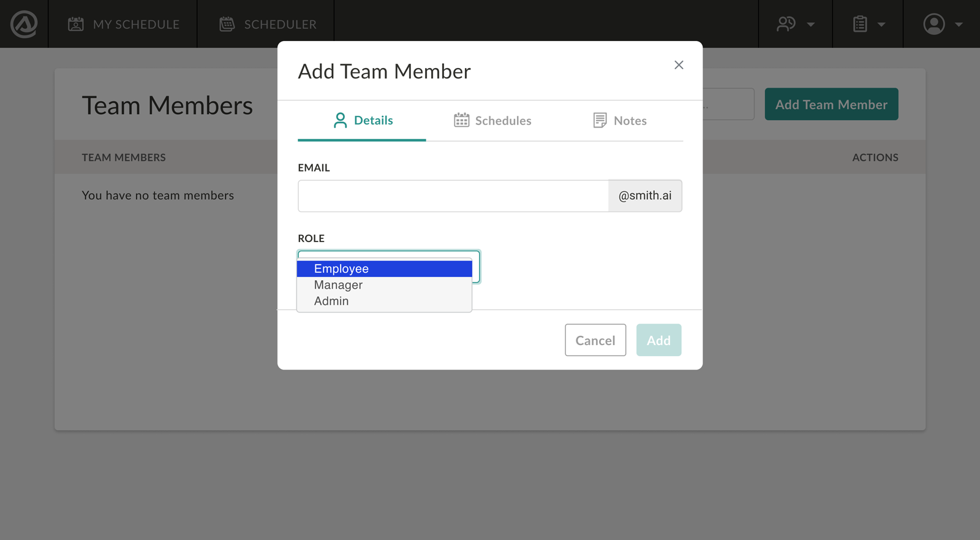Focus the Email input field

[453, 196]
